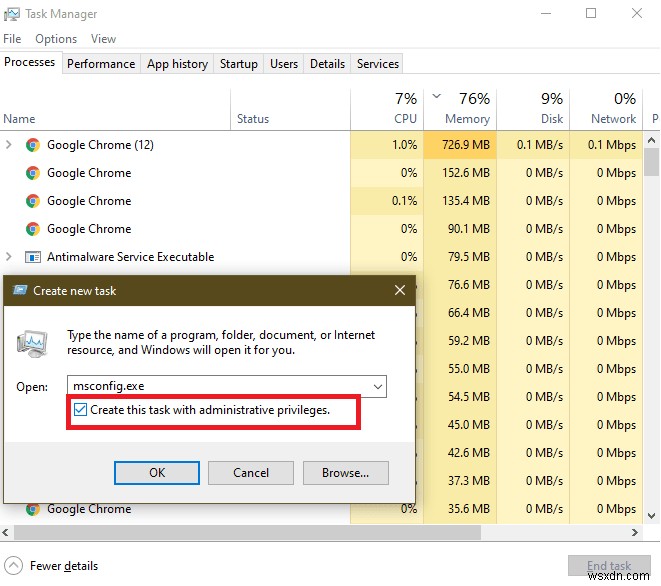This screenshot has width=661, height=586.
Task: Click the End task button
Action: (x=609, y=565)
